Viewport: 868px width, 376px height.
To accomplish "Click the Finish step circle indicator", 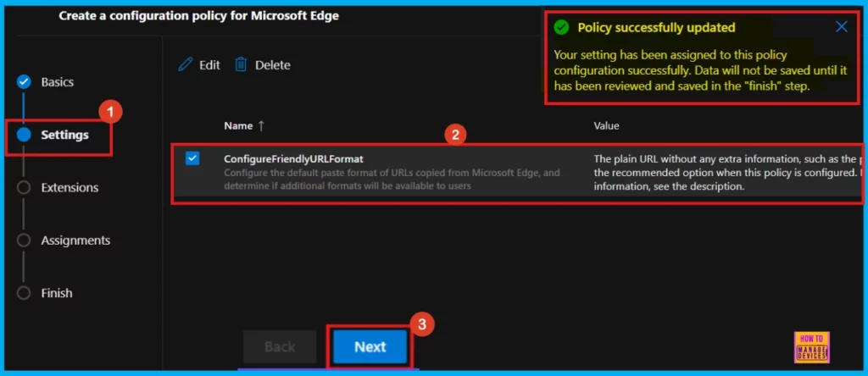I will (24, 293).
